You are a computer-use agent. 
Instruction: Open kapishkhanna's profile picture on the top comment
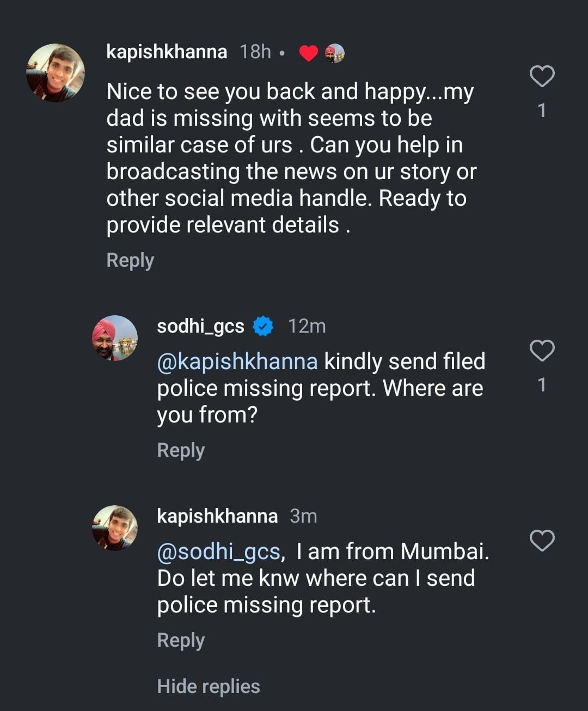55,73
